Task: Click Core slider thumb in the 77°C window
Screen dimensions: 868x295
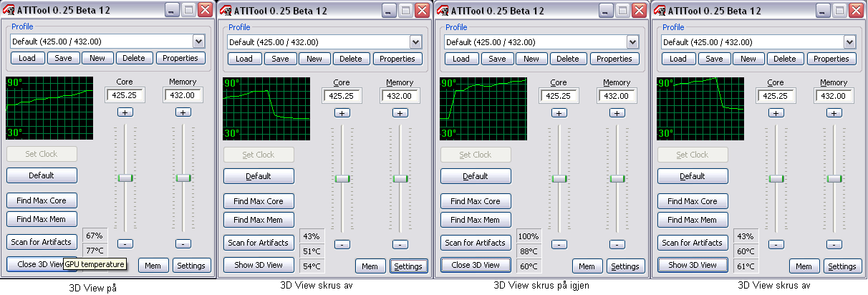Action: pos(125,178)
